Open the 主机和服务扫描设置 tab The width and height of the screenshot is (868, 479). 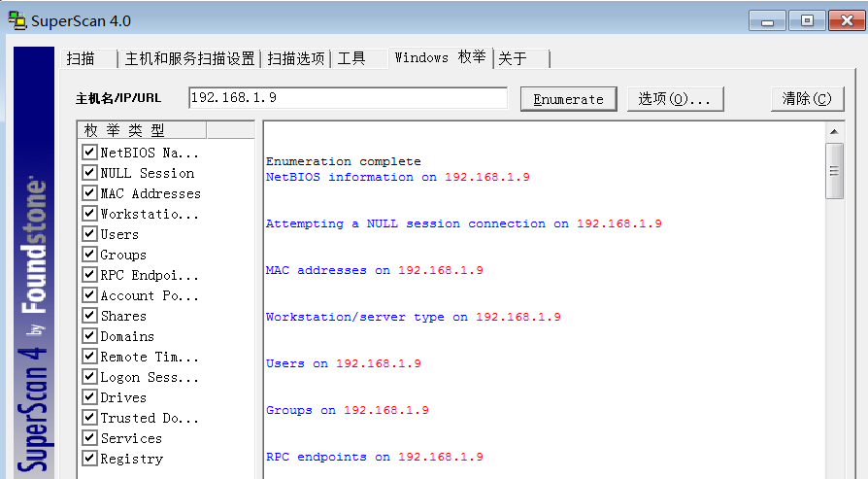(189, 58)
